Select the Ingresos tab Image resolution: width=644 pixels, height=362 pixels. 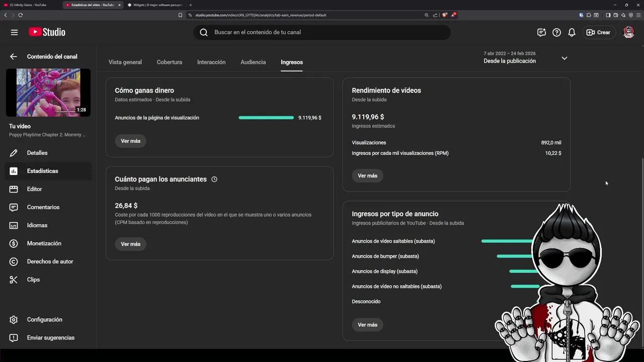(292, 62)
